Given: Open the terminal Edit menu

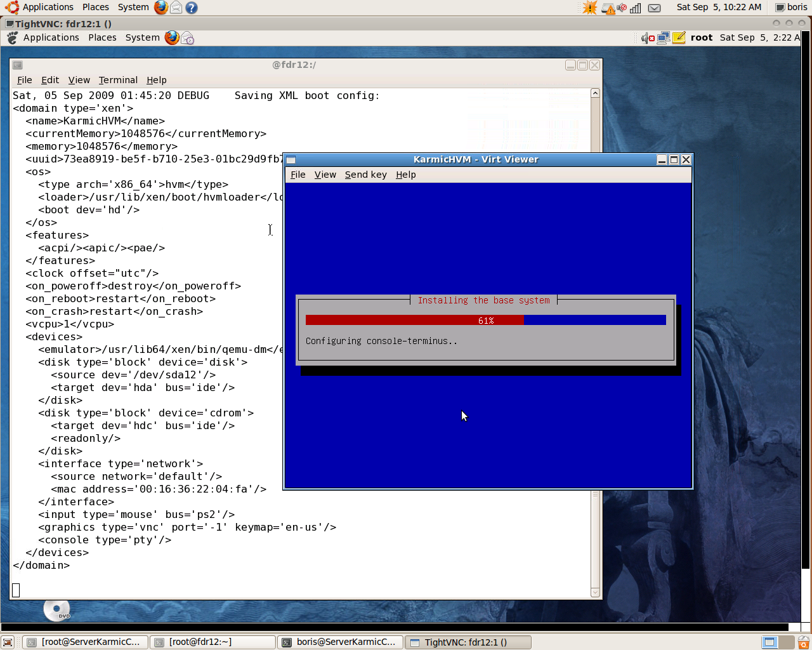Looking at the screenshot, I should [50, 80].
